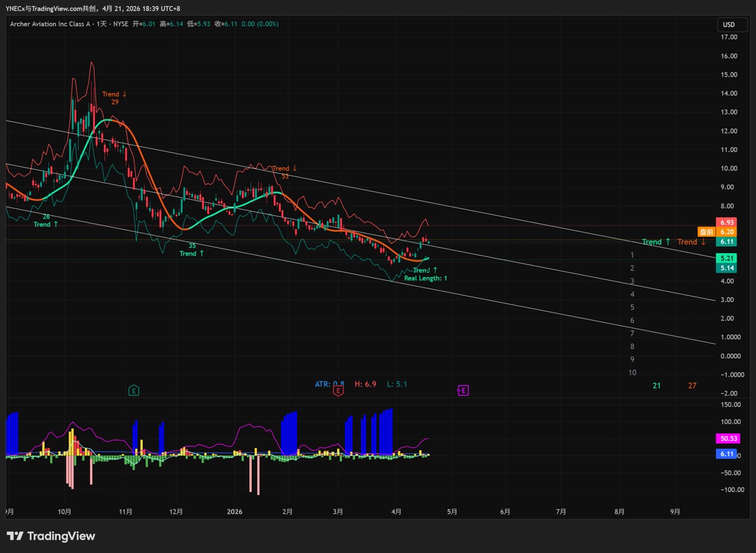This screenshot has width=756, height=553.
Task: Click the orange 'Trend ↓' label at right
Action: pos(691,242)
